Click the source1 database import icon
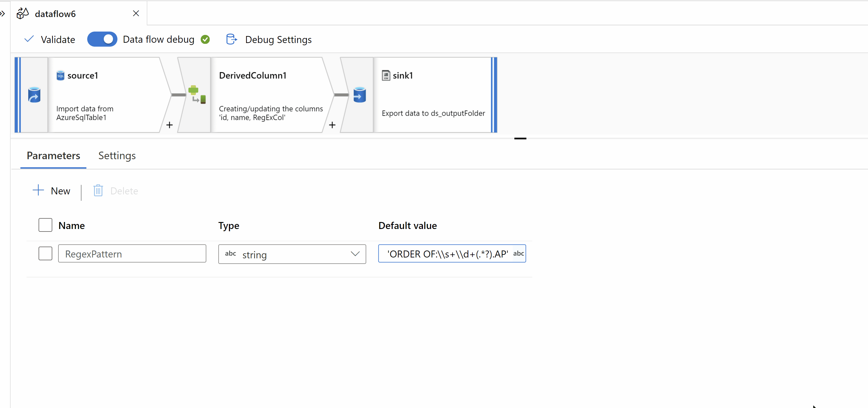The height and width of the screenshot is (408, 868). click(34, 95)
